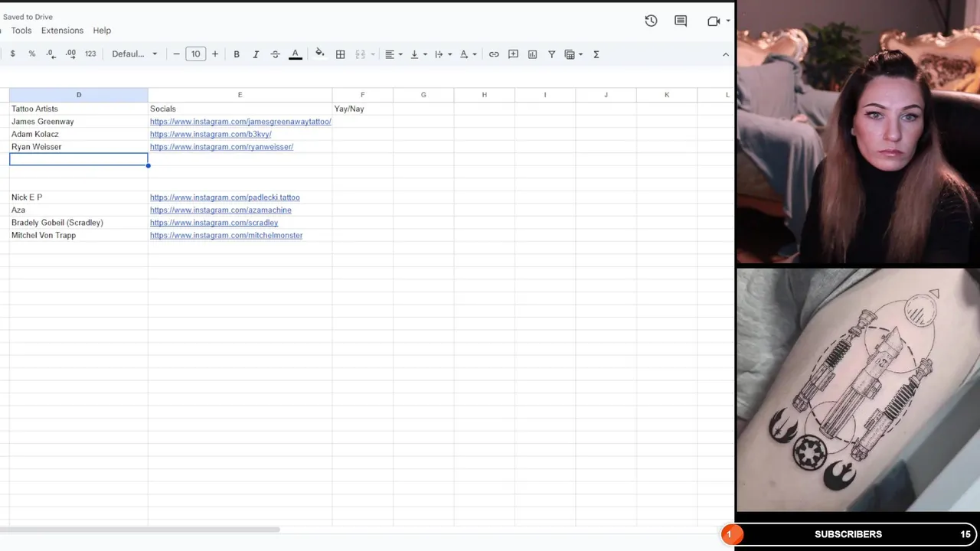The height and width of the screenshot is (551, 980).
Task: Select the Tattoo Artists header cell
Action: (x=78, y=109)
